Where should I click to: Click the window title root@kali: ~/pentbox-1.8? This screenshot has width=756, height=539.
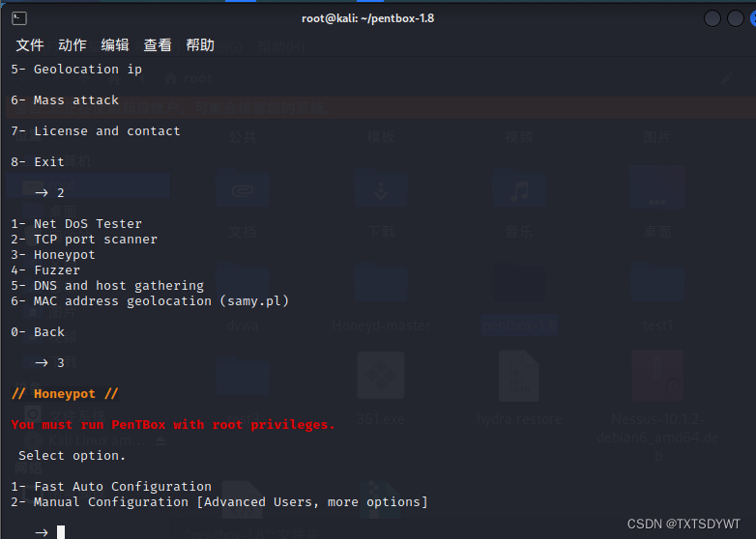point(368,18)
